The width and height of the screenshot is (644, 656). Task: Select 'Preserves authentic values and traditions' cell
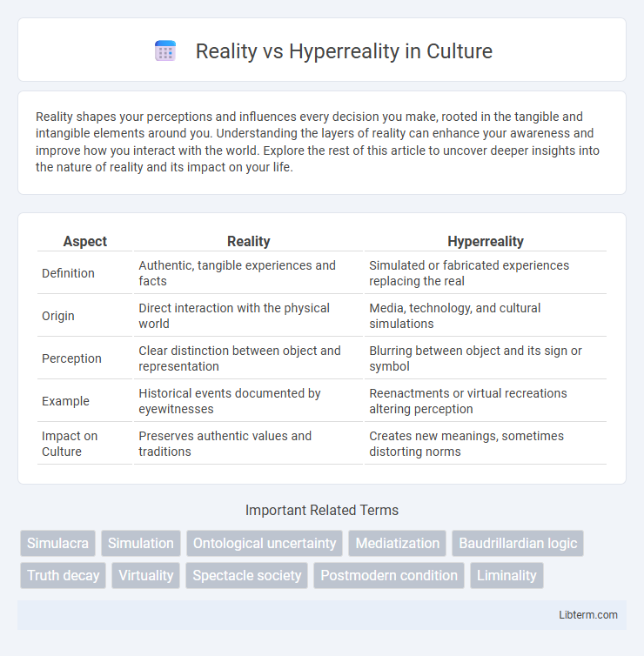pyautogui.click(x=248, y=444)
